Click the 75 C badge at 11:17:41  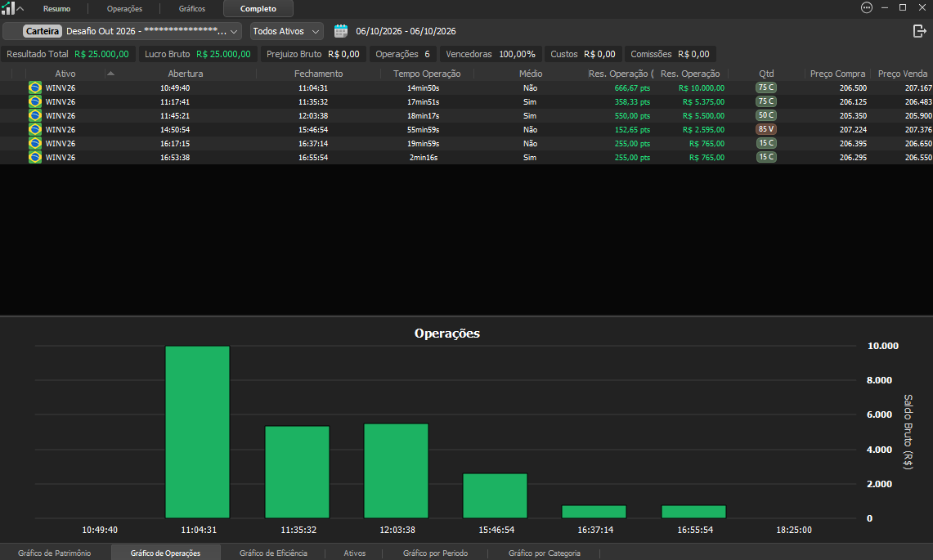pyautogui.click(x=766, y=101)
